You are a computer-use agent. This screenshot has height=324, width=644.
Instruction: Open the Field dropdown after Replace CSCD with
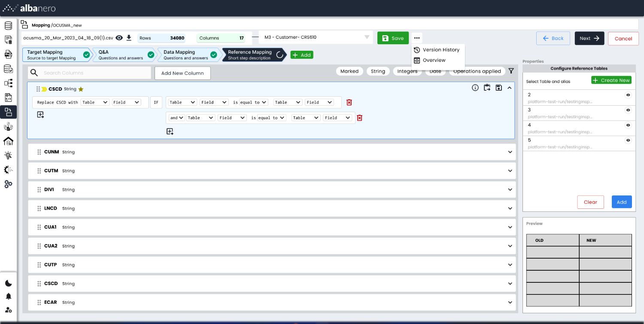[126, 102]
